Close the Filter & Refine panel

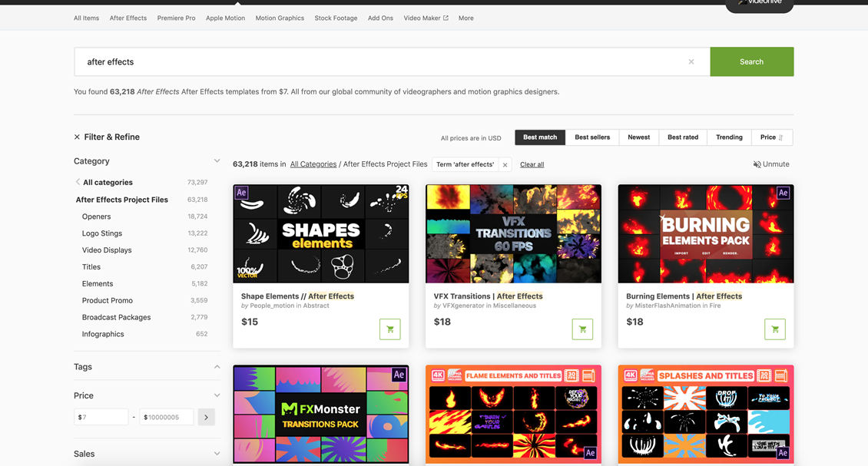point(77,137)
